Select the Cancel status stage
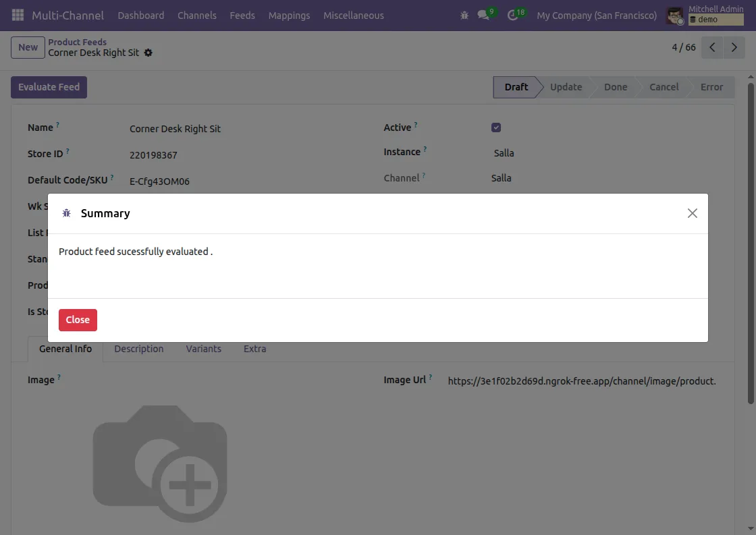This screenshot has width=756, height=535. point(664,87)
